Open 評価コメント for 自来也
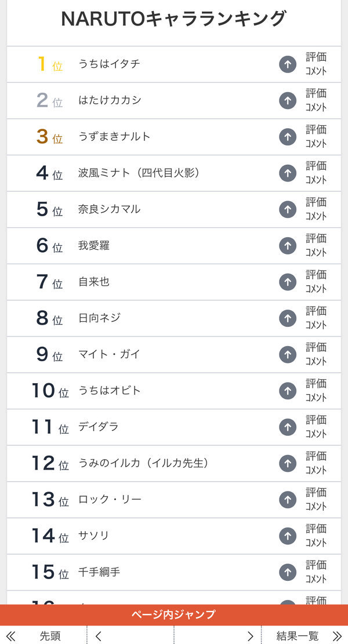 316,282
